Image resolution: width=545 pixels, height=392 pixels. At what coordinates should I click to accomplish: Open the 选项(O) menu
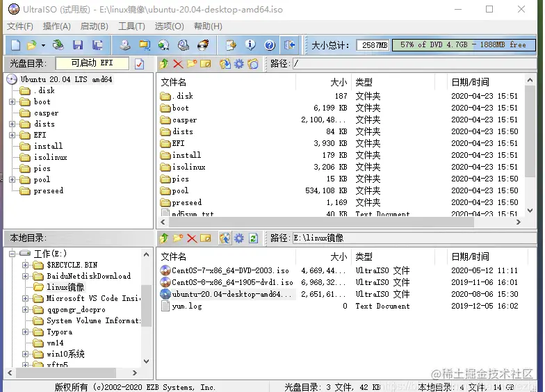[170, 26]
